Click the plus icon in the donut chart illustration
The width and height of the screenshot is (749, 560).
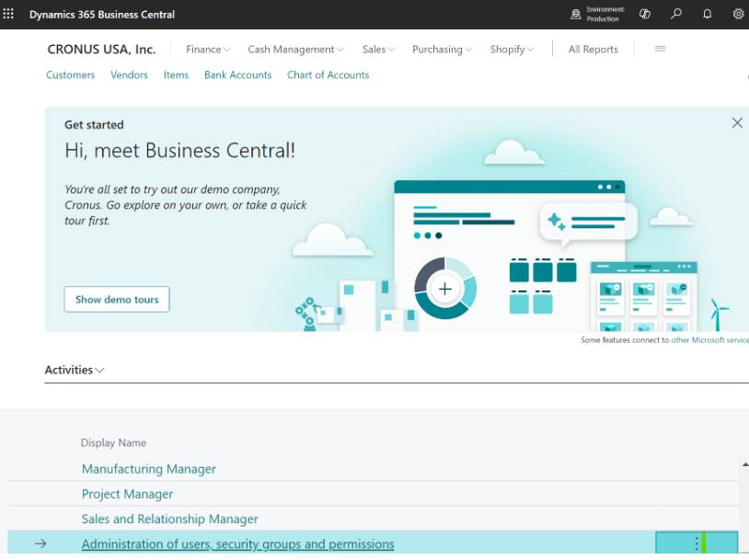[445, 289]
